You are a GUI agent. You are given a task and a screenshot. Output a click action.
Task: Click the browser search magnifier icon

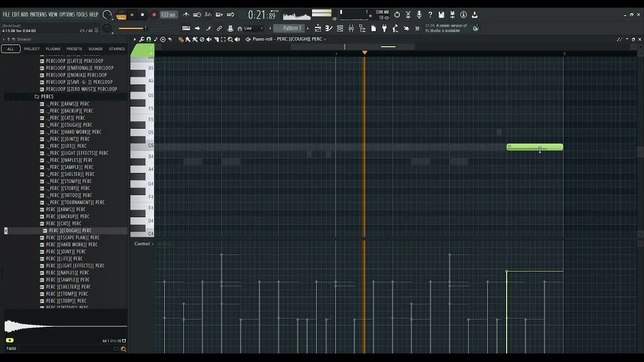[x=123, y=349]
